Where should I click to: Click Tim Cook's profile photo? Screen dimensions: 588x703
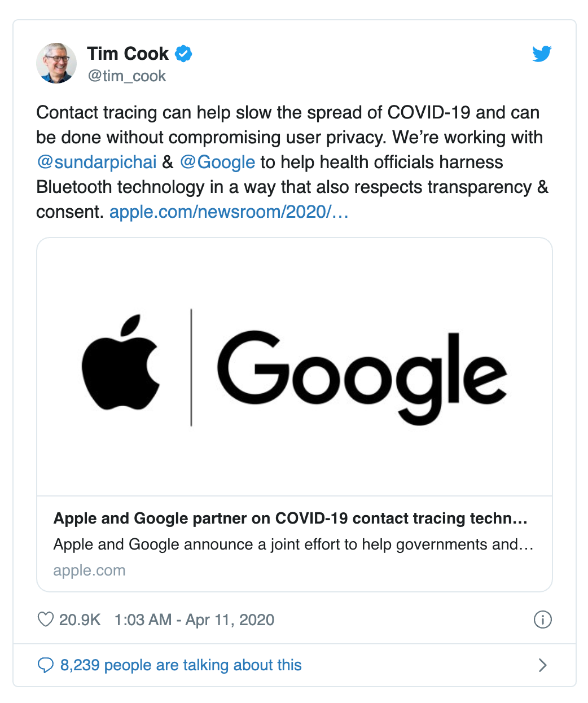(56, 63)
